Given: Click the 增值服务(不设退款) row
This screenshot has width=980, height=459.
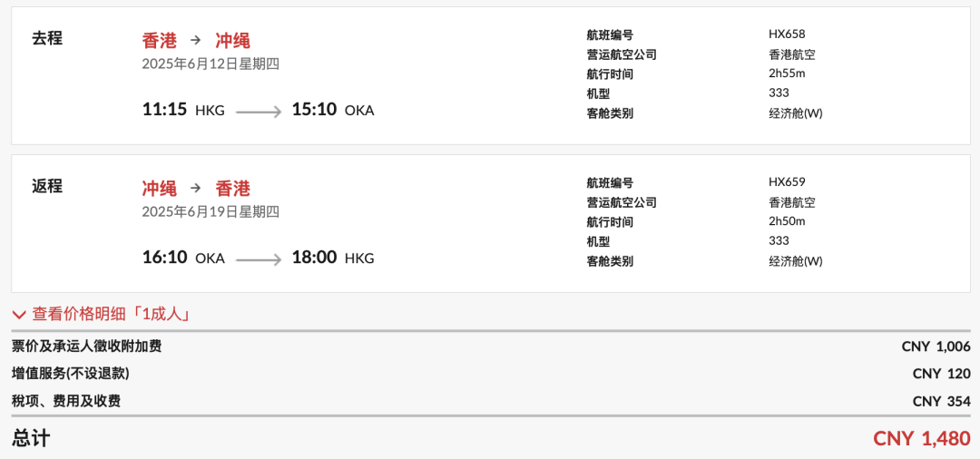Looking at the screenshot, I should point(491,374).
